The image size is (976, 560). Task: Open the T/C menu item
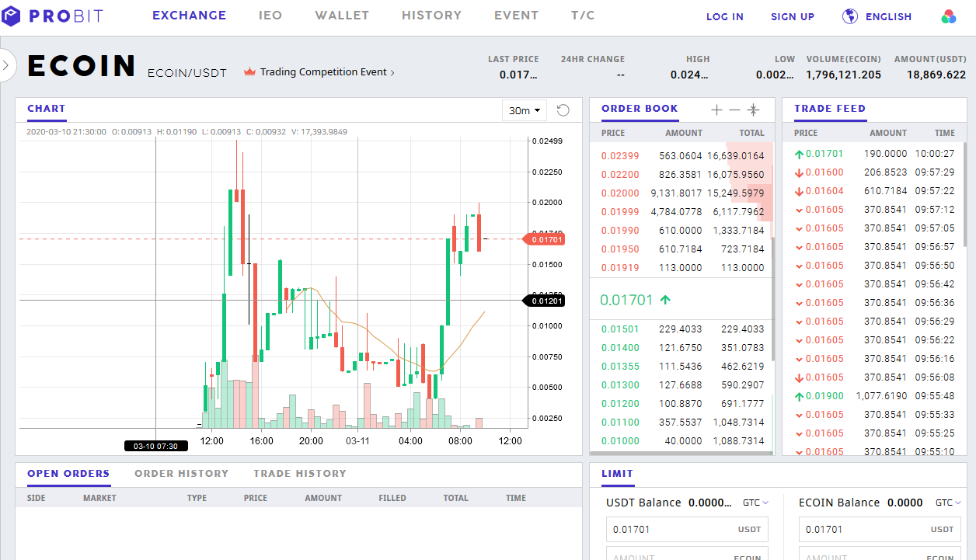pyautogui.click(x=583, y=16)
